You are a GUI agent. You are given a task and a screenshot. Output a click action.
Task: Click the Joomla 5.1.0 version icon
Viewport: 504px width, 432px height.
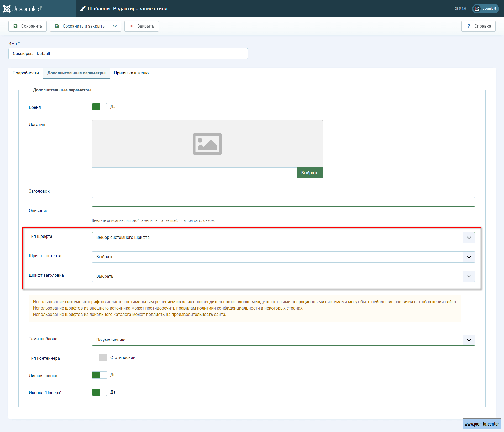pos(457,9)
